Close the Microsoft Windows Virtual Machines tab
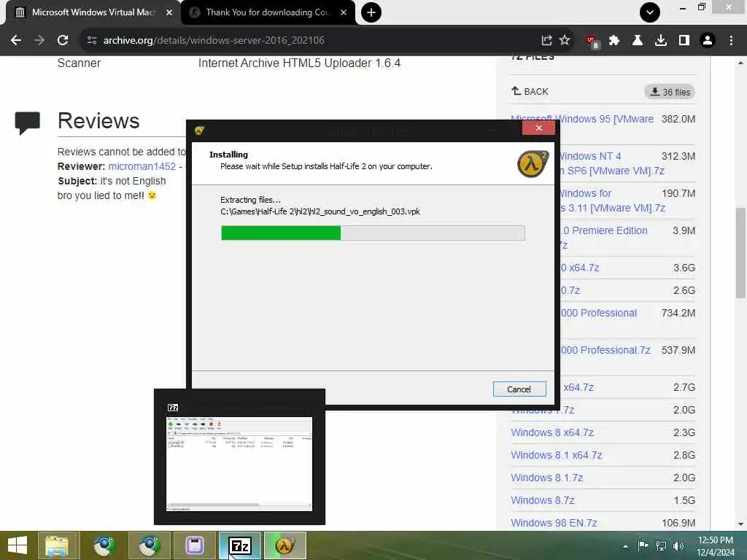 [x=169, y=12]
